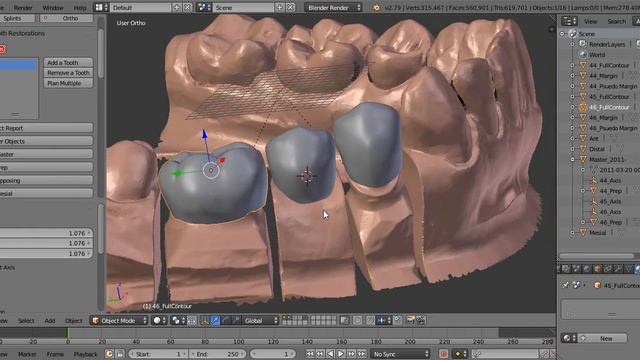Image resolution: width=640 pixels, height=360 pixels.
Task: Open the outliner editor type selector
Action: click(569, 21)
